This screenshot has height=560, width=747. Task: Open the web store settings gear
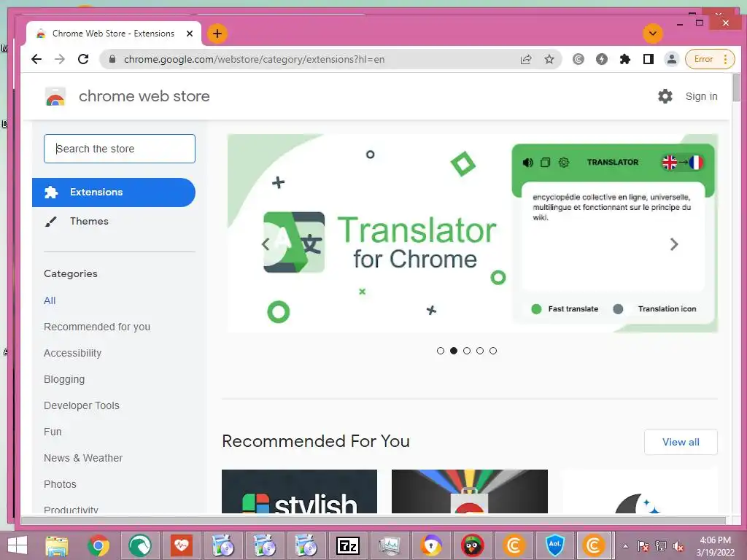pyautogui.click(x=665, y=96)
